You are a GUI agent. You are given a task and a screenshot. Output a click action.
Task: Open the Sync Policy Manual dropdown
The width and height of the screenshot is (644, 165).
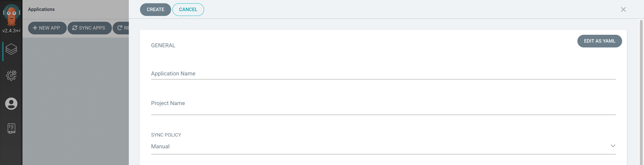[x=383, y=146]
